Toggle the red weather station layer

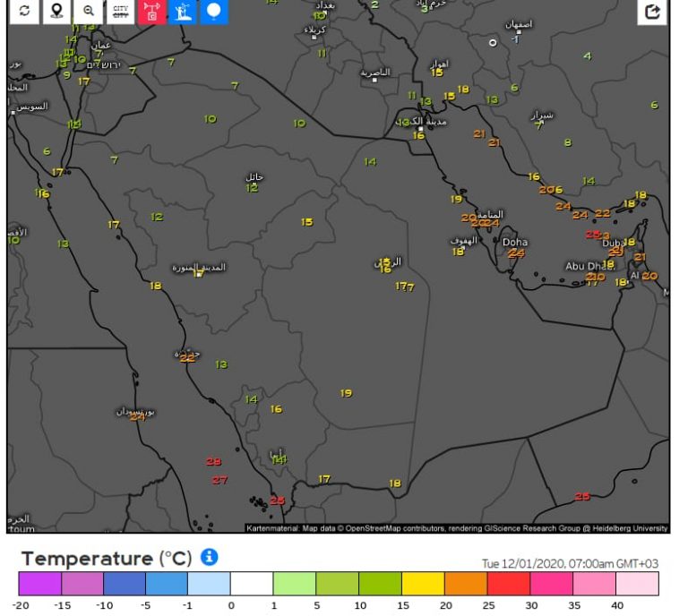click(151, 11)
